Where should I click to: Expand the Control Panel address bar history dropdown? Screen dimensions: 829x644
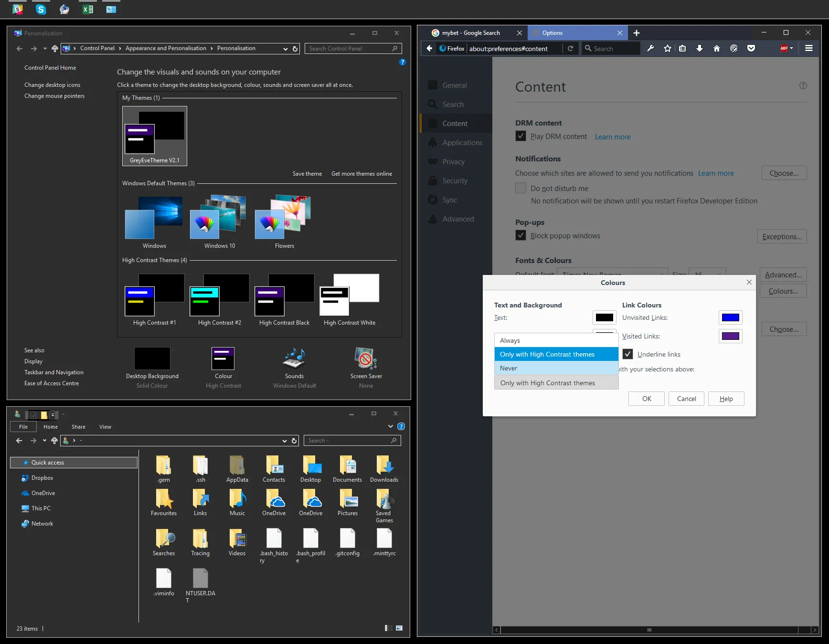(x=285, y=49)
